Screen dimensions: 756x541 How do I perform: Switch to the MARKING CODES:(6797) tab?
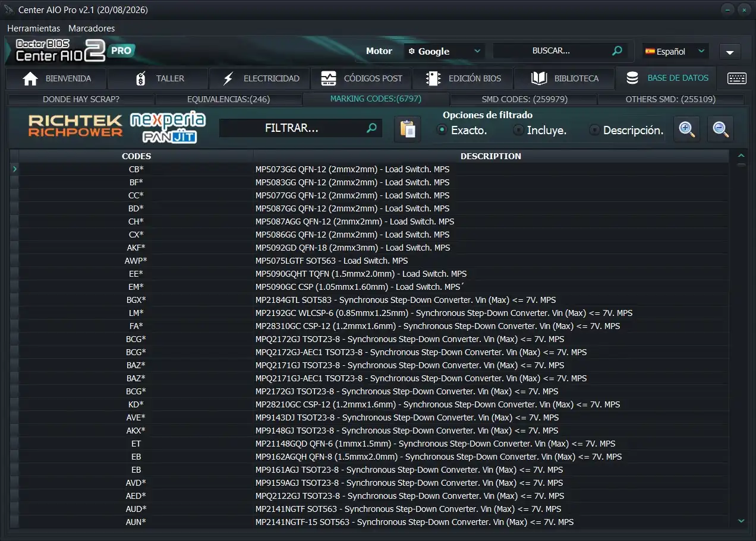[376, 99]
